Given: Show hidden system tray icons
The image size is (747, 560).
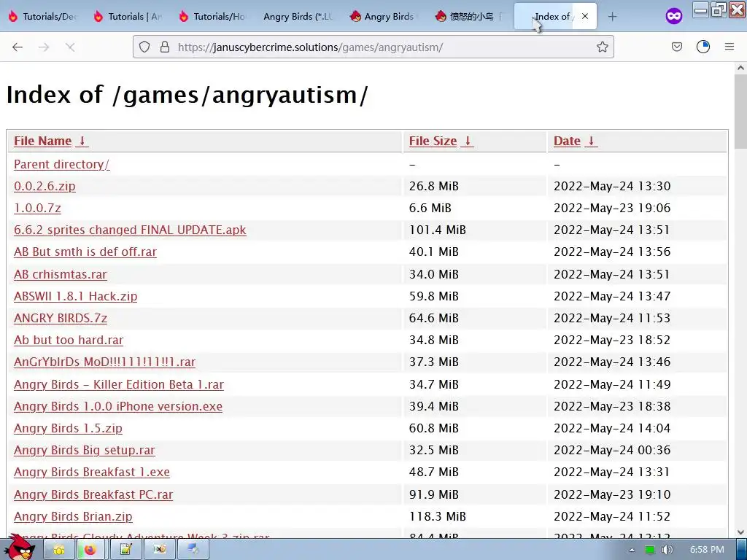Looking at the screenshot, I should pyautogui.click(x=632, y=550).
